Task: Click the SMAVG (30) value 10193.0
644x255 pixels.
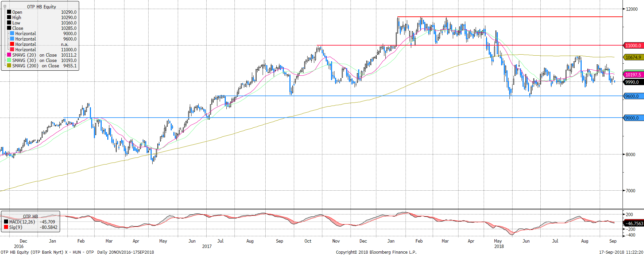Action: (x=69, y=60)
